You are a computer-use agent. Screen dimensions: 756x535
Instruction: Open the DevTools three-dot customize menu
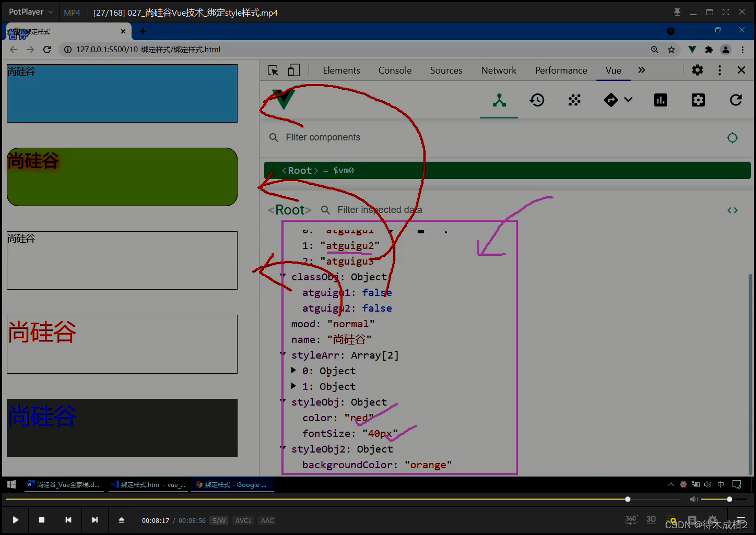719,70
